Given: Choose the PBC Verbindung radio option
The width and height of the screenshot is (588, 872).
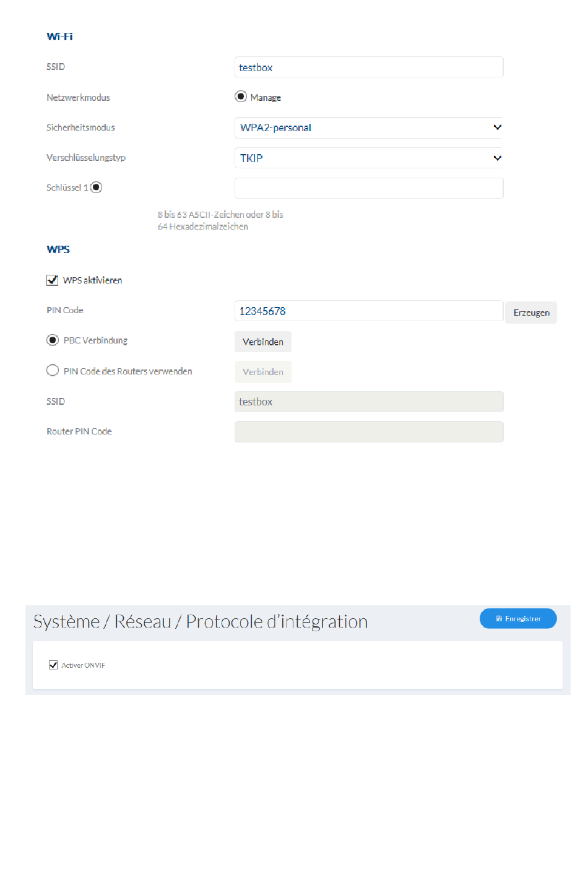Looking at the screenshot, I should 53,340.
